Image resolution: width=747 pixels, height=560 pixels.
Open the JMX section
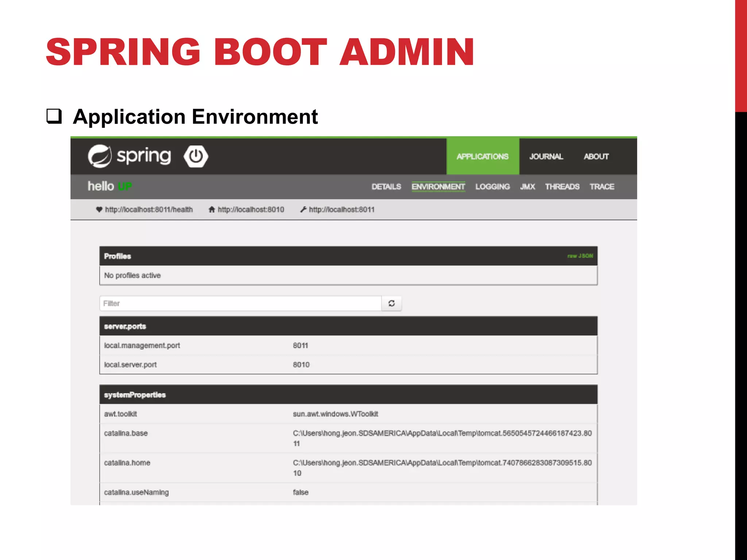tap(527, 187)
